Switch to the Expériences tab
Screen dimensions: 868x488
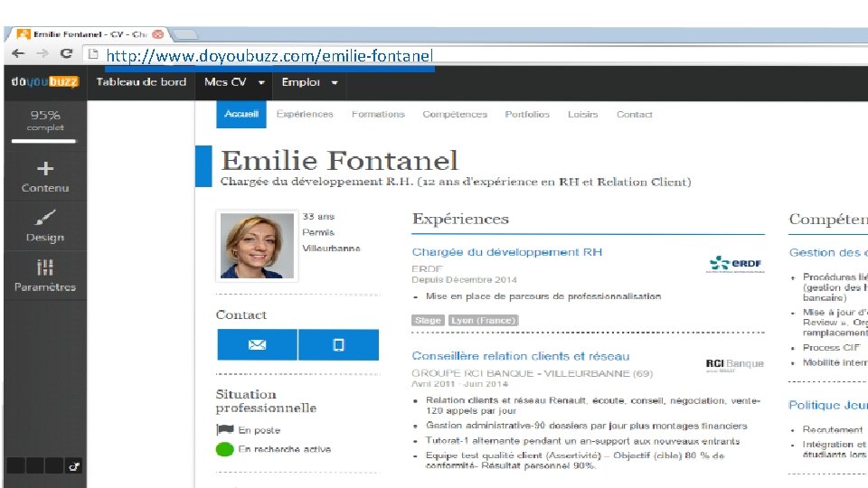[305, 114]
